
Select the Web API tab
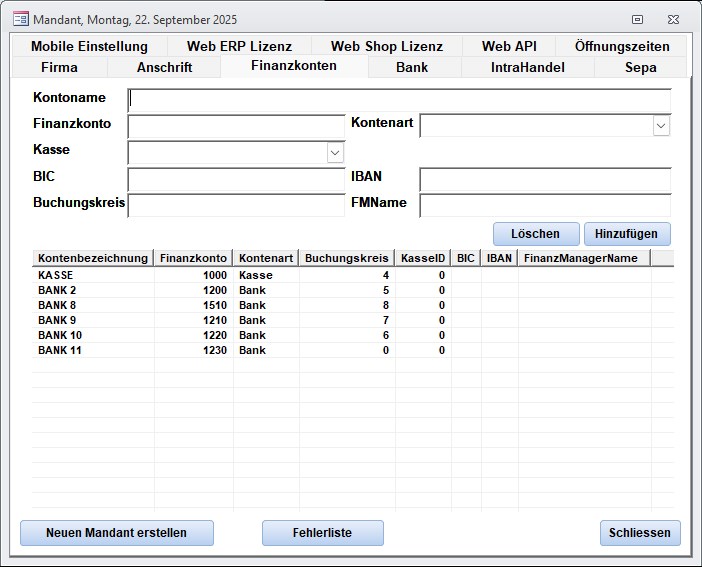coord(508,46)
